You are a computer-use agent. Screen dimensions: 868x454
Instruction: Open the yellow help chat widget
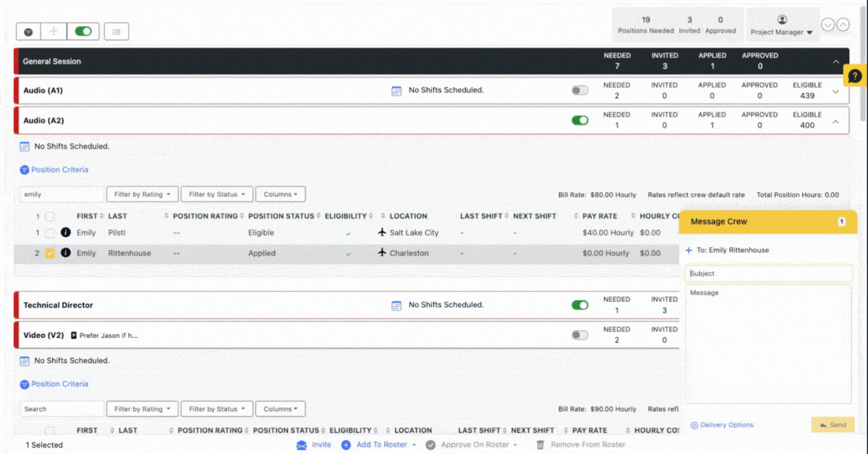855,75
